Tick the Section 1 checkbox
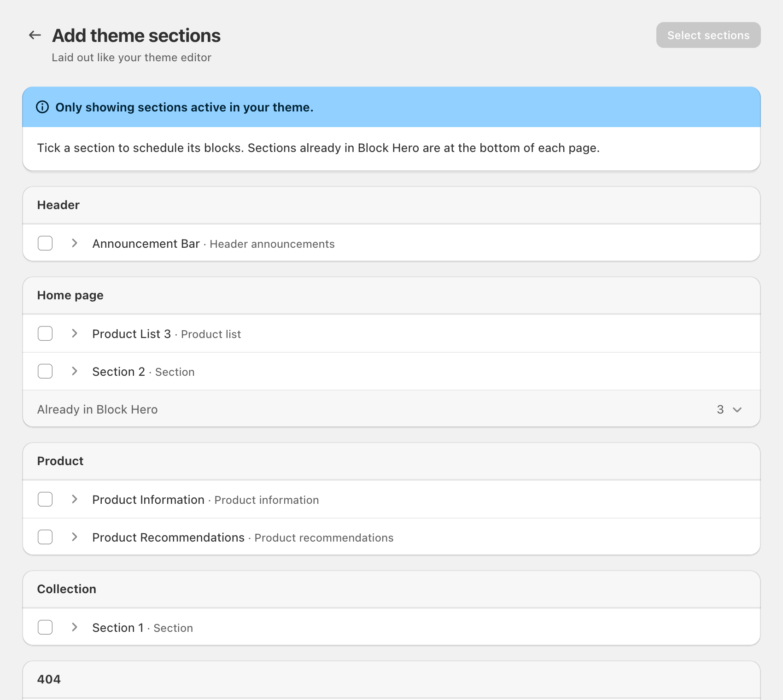Screen dimensions: 783x700 pos(45,627)
